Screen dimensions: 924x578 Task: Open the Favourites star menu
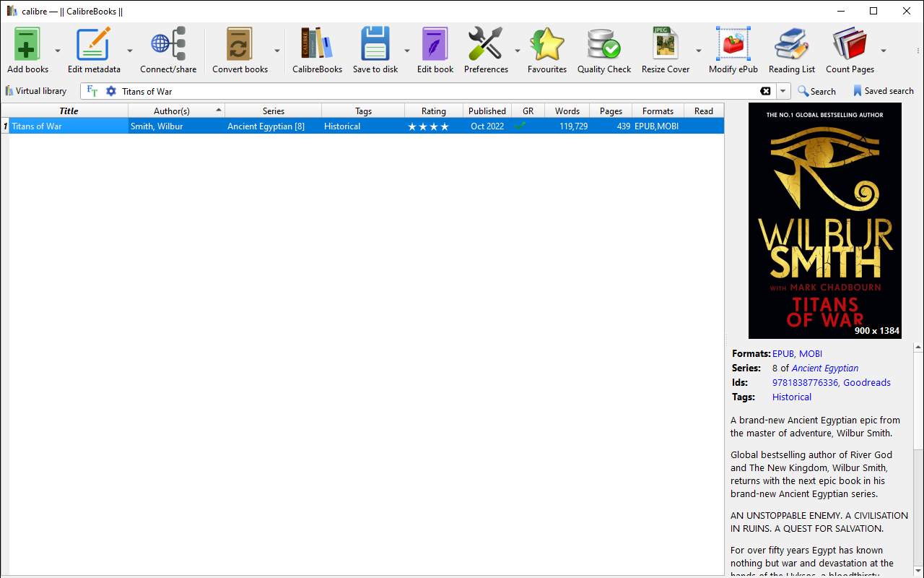(546, 45)
